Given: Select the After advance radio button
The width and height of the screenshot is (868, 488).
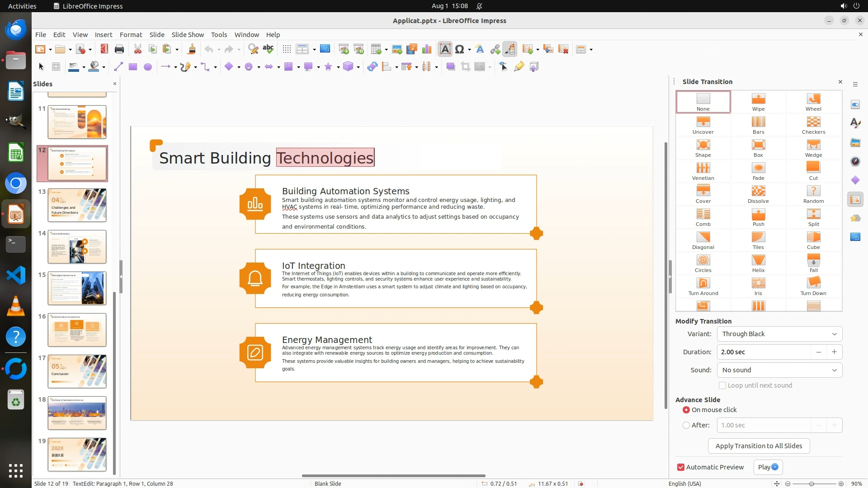Looking at the screenshot, I should pyautogui.click(x=686, y=425).
